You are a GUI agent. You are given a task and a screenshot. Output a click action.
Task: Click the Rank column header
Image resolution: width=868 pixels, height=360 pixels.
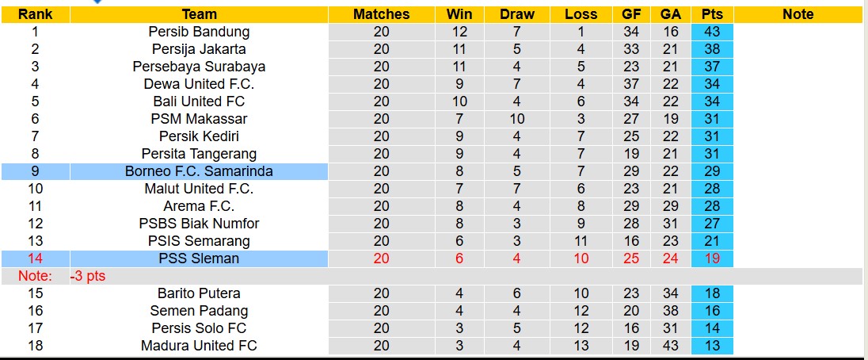[x=35, y=14]
